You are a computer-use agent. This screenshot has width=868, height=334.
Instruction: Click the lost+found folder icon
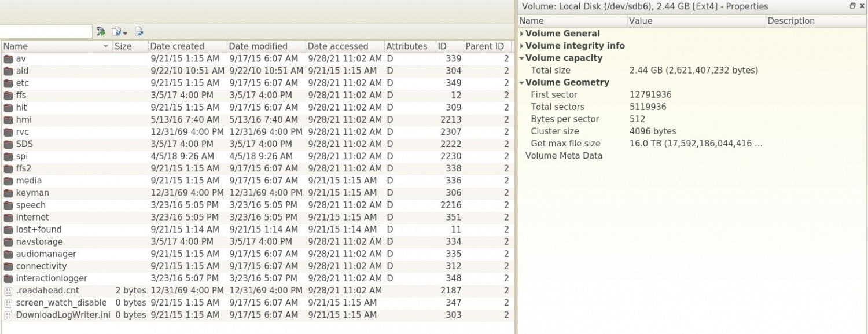[8, 229]
